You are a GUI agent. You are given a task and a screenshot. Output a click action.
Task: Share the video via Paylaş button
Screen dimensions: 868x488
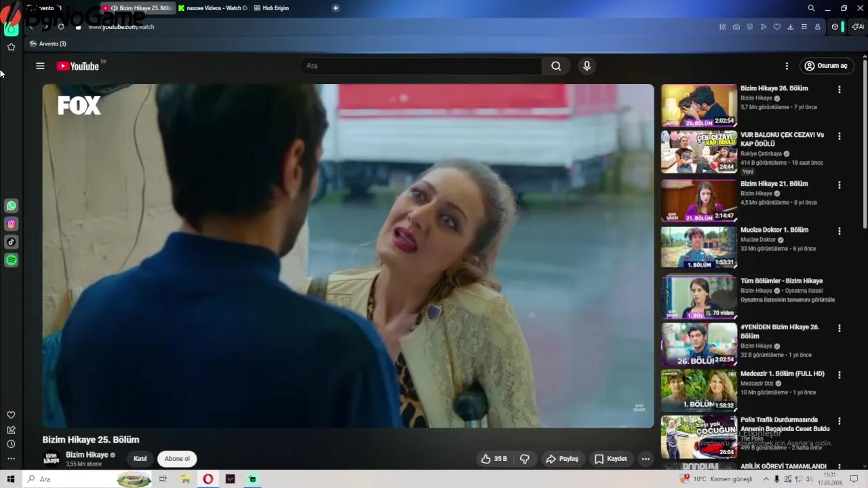562,459
